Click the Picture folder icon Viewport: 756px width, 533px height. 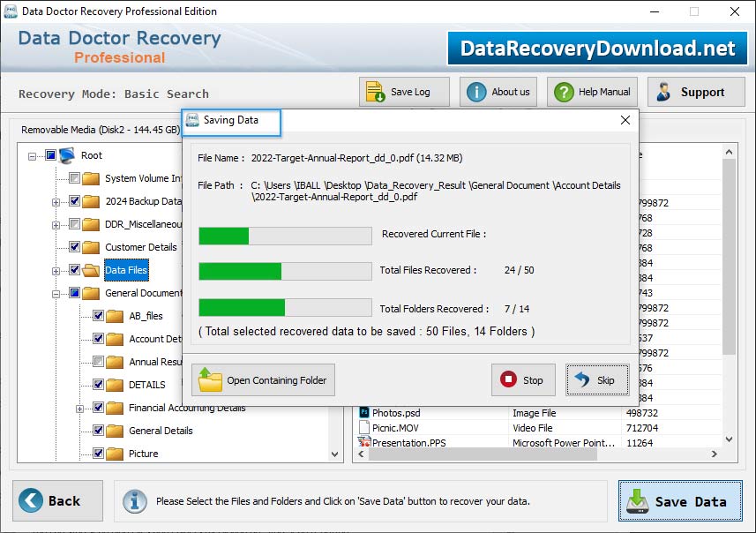pos(115,454)
